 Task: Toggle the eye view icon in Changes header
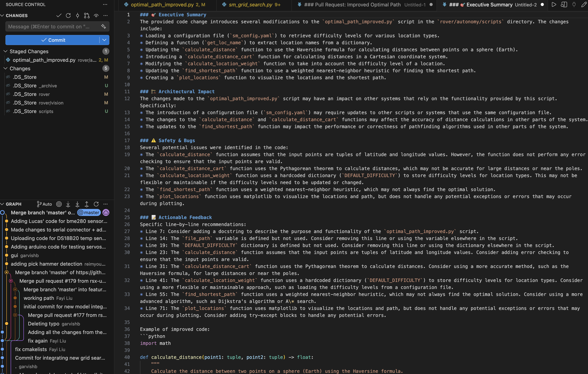pos(96,16)
